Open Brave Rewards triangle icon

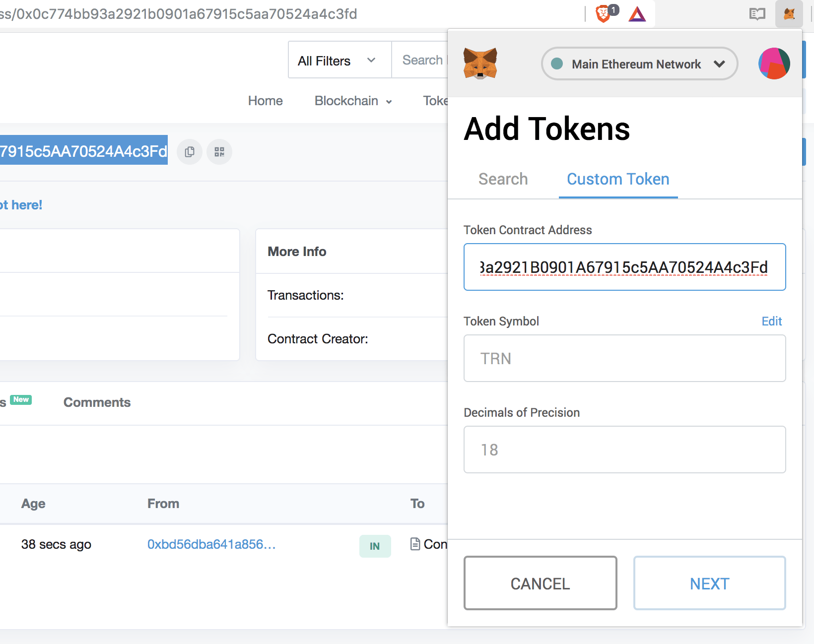[x=637, y=14]
